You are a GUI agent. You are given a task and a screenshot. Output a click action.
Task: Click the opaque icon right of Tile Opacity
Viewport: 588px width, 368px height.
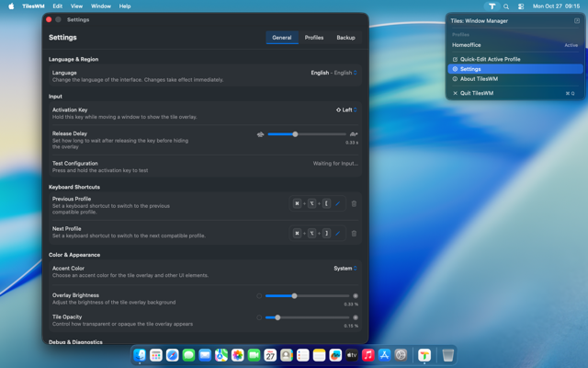356,317
